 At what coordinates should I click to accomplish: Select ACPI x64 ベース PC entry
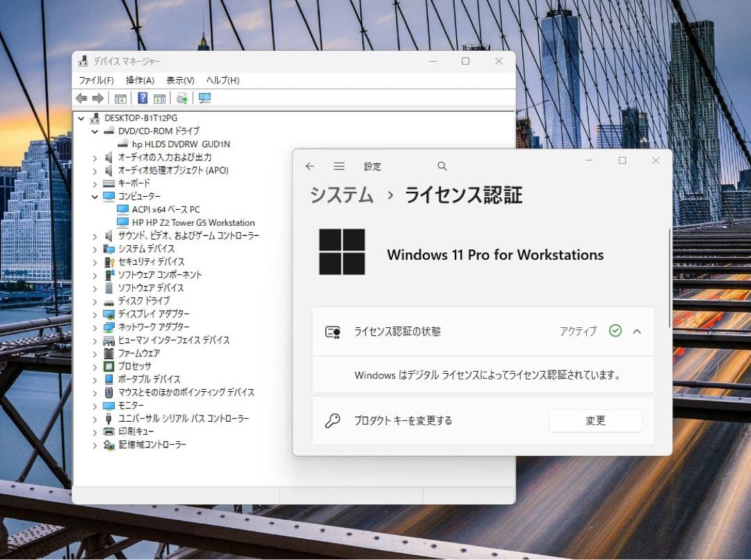click(165, 210)
